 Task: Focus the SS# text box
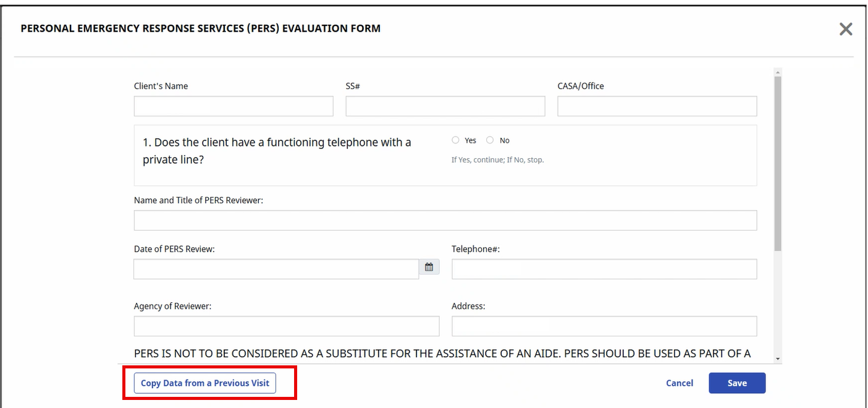point(445,106)
